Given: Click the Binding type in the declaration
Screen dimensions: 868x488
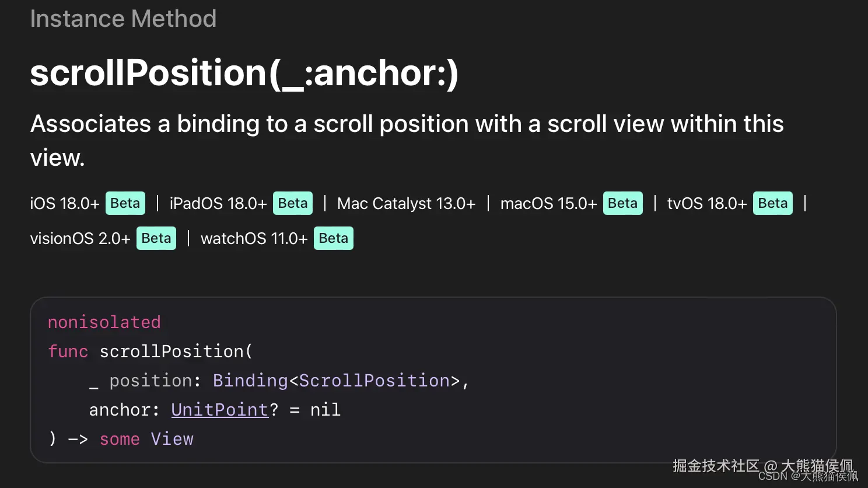Looking at the screenshot, I should pos(250,381).
